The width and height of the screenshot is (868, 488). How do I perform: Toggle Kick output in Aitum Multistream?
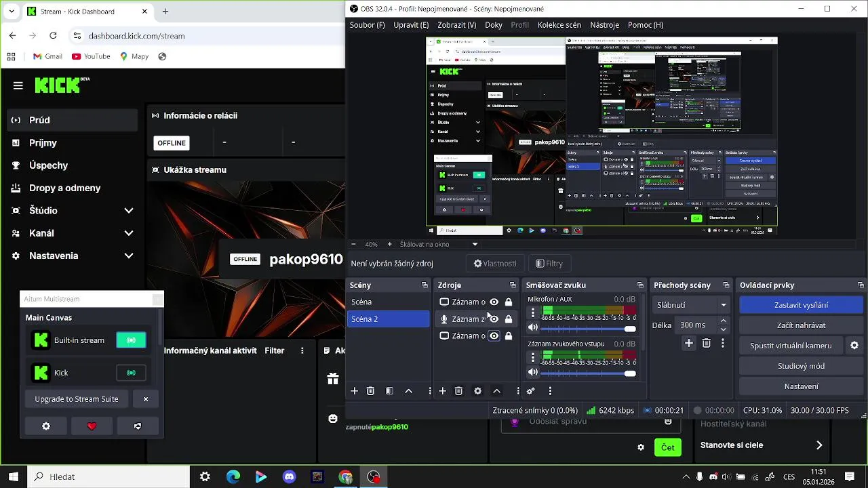tap(131, 373)
